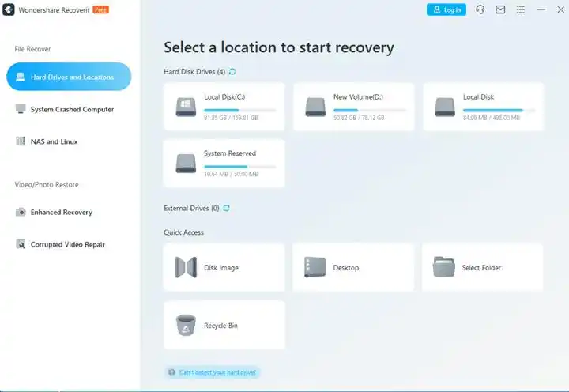Scan the Recycle Bin
Viewport: 569px width, 392px height.
pos(224,326)
